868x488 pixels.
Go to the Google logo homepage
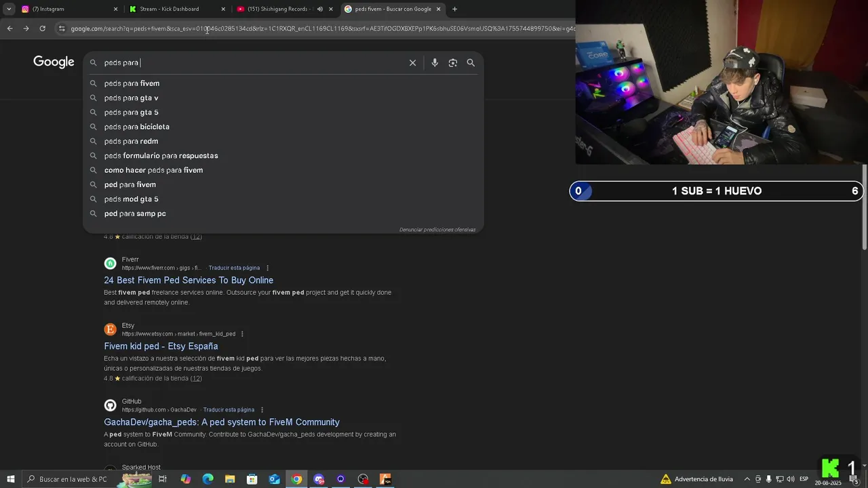[x=54, y=62]
